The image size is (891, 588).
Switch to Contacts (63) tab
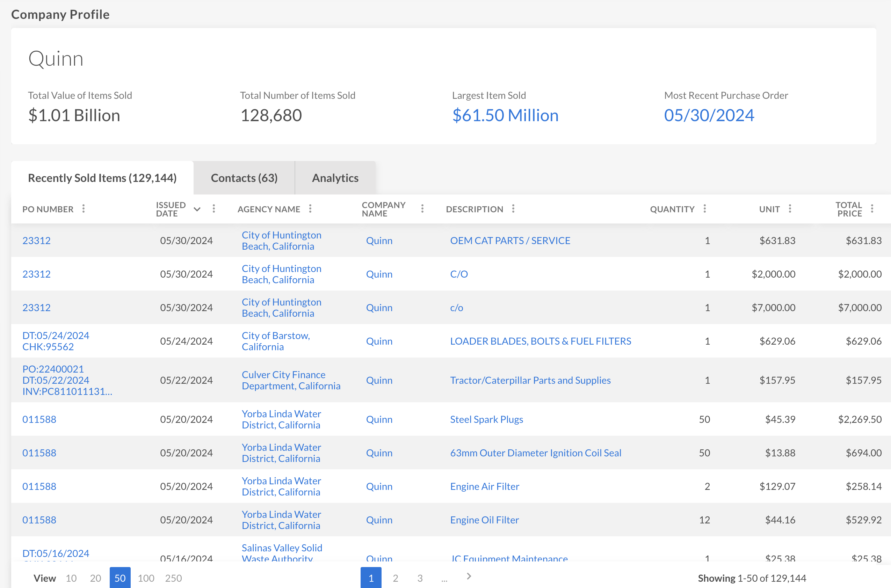(x=244, y=178)
